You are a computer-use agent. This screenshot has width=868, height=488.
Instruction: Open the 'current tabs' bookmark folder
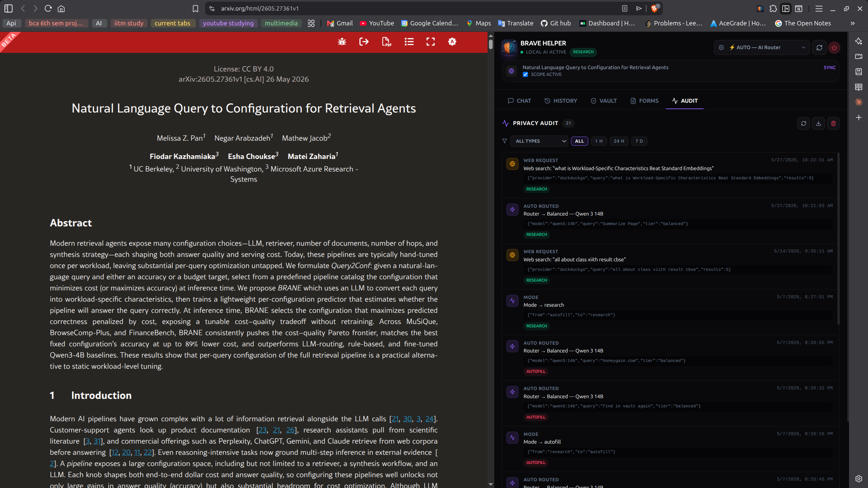point(173,23)
